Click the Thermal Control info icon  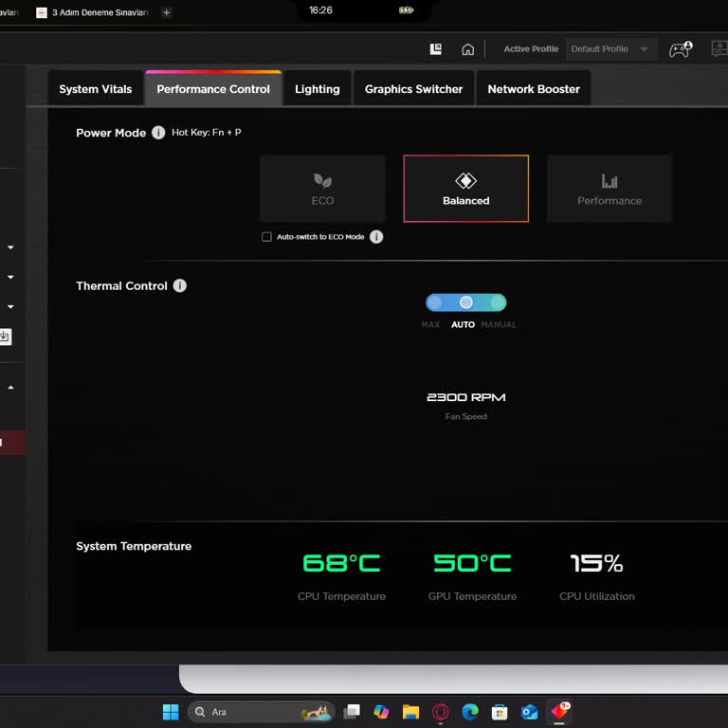[x=180, y=285]
